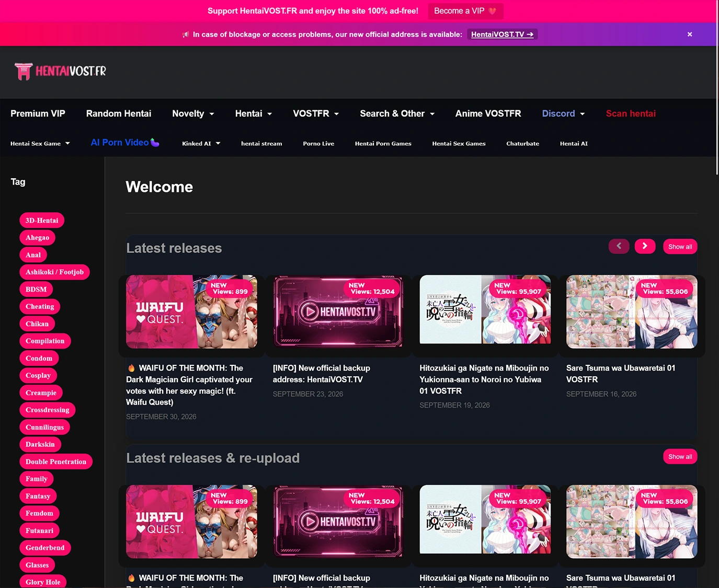Screen dimensions: 719x588
Task: Expand the Hentai Sex Game dropdown
Action: (40, 144)
